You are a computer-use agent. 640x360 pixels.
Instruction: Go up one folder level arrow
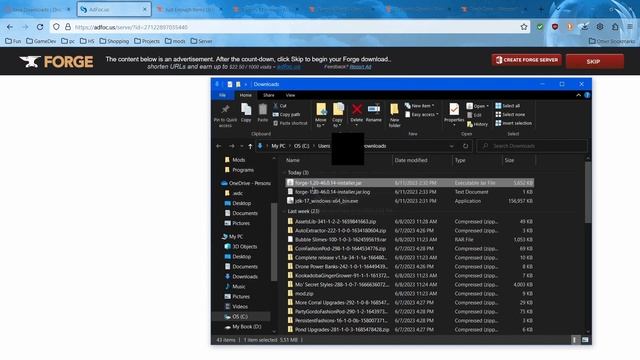click(250, 146)
